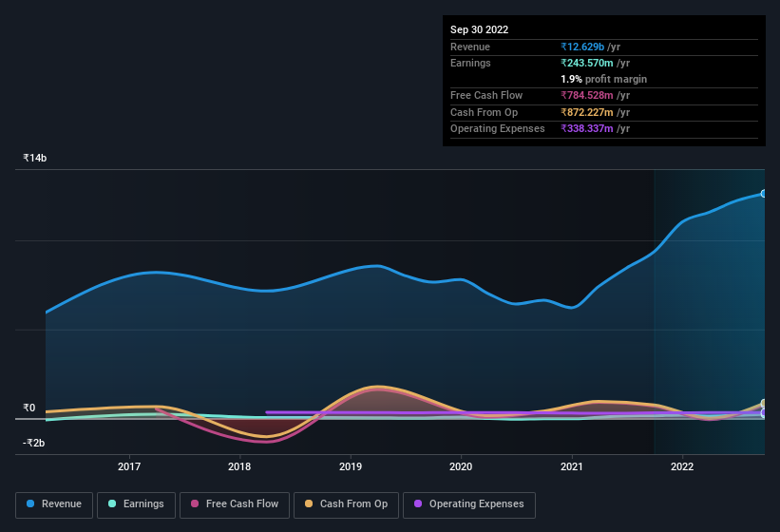Click the 2021 x-axis label
Screen dimensions: 780x532
coord(572,466)
